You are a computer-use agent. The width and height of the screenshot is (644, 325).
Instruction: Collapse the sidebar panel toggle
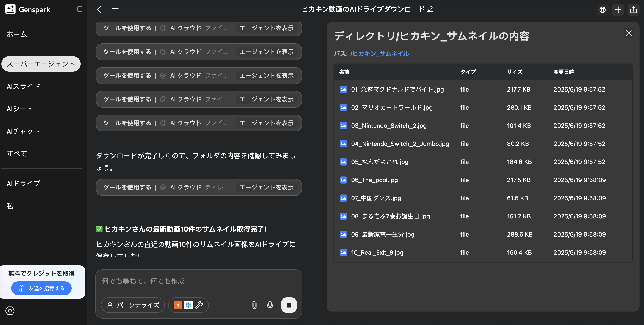80,9
